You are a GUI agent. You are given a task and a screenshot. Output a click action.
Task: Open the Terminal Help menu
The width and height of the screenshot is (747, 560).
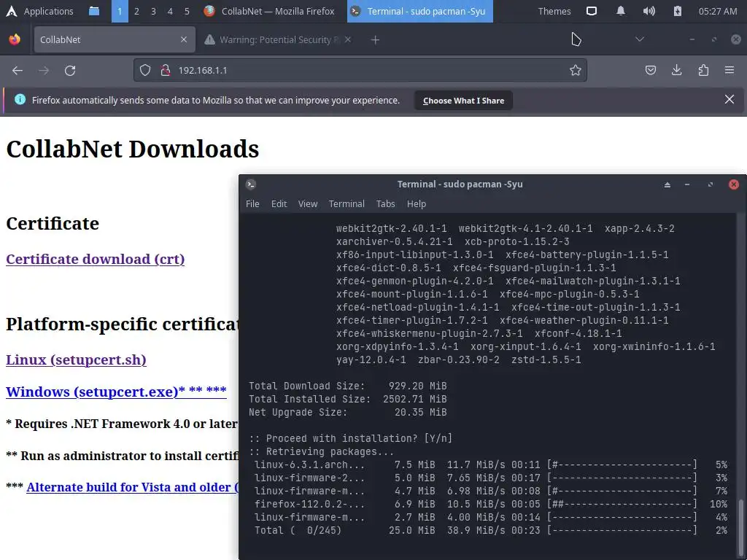(417, 204)
